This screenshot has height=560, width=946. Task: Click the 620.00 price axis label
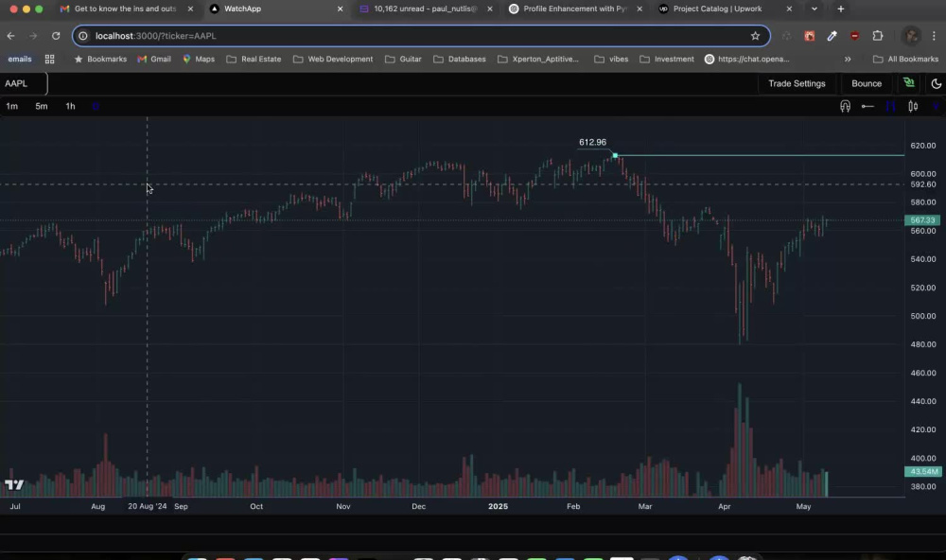pos(922,146)
